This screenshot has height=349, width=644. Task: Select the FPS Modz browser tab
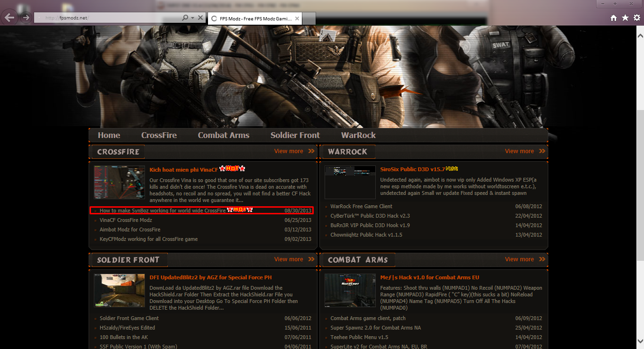coord(255,18)
